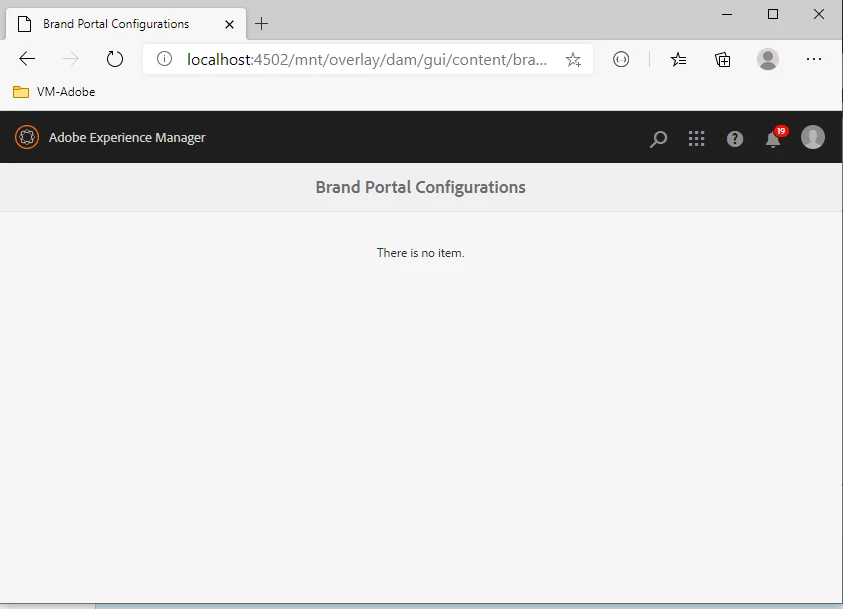Minimize the browser window
Screen dimensions: 843x609
point(727,15)
